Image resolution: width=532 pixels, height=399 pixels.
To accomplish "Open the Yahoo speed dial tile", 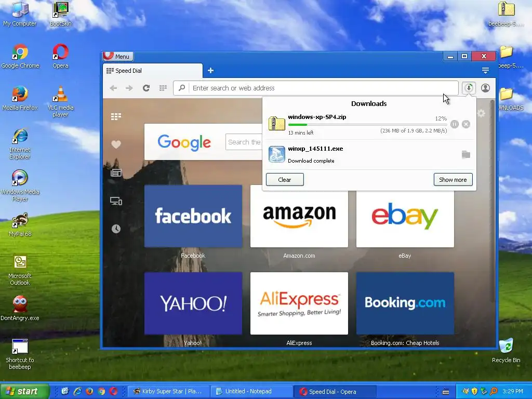I will coord(193,303).
